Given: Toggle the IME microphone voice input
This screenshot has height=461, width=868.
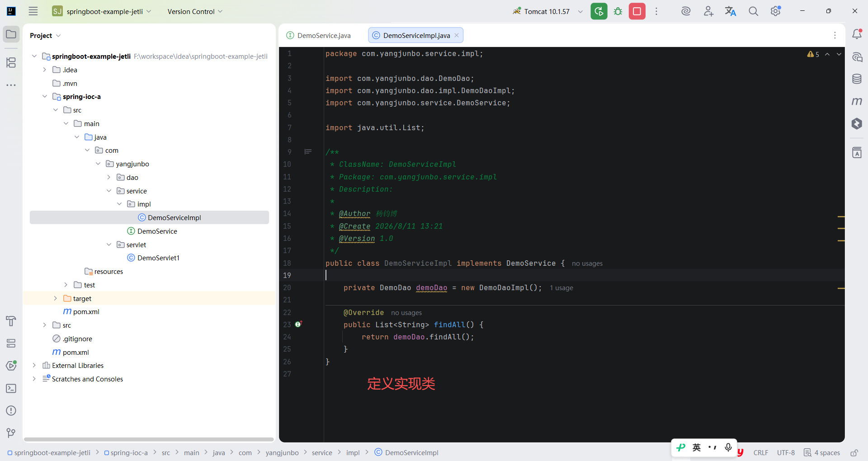Looking at the screenshot, I should tap(728, 447).
